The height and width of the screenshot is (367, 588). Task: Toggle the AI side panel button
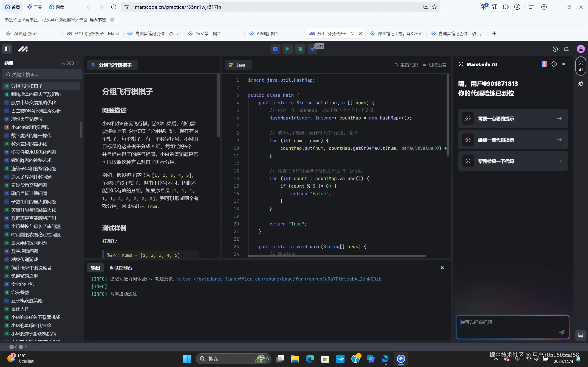[580, 66]
